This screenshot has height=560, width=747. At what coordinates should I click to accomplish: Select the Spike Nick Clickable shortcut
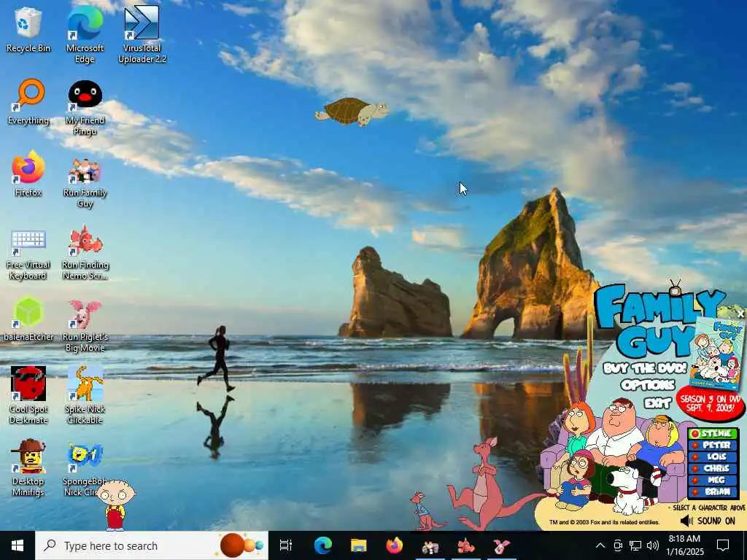click(x=85, y=395)
